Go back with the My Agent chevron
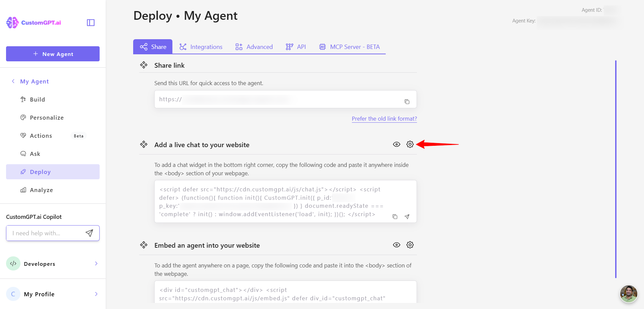This screenshot has width=644, height=309. click(x=13, y=81)
